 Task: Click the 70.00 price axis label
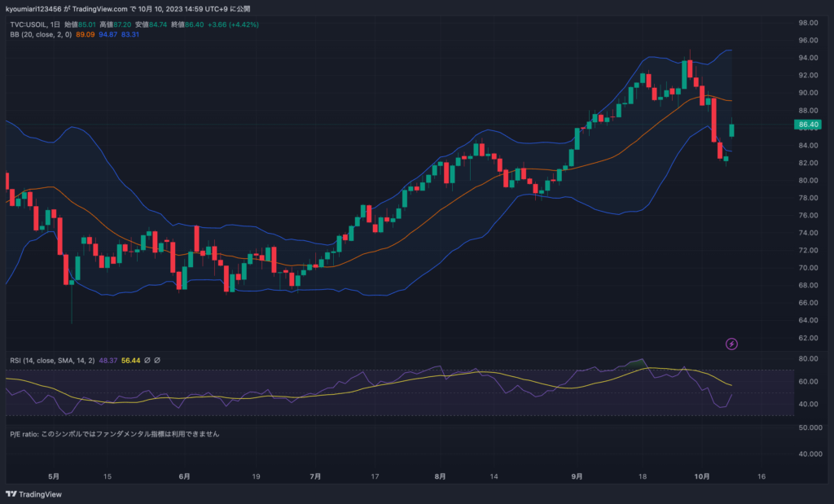(808, 267)
